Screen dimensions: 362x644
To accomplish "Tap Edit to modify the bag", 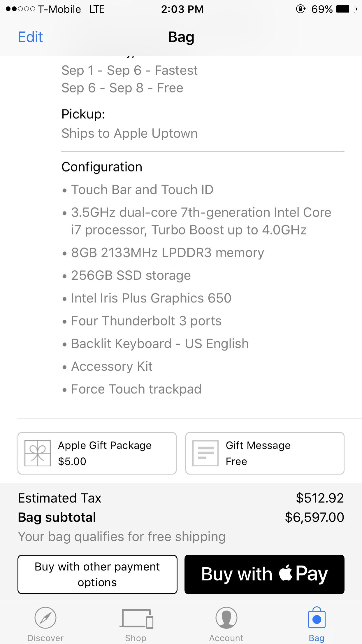I will (x=30, y=37).
